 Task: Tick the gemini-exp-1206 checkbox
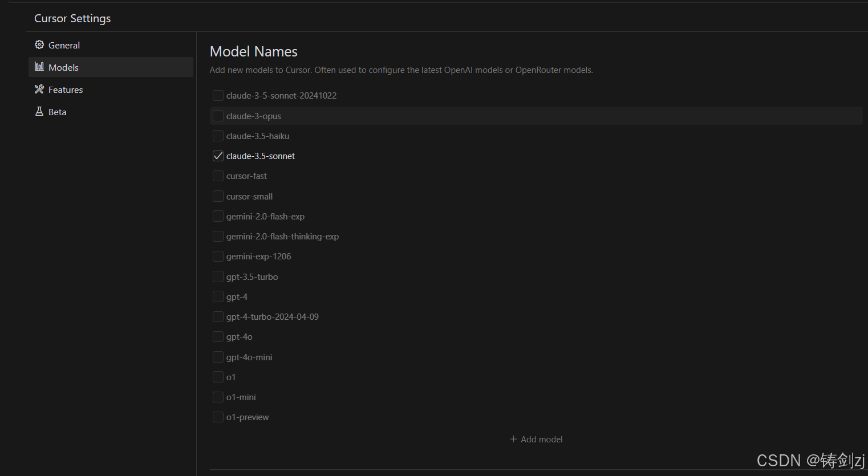point(218,256)
